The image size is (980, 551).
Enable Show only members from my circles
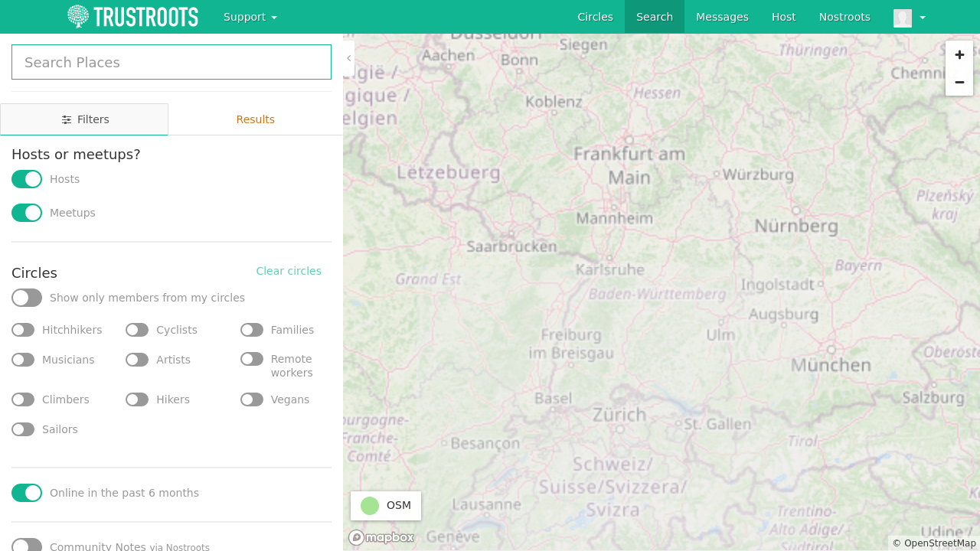27,298
